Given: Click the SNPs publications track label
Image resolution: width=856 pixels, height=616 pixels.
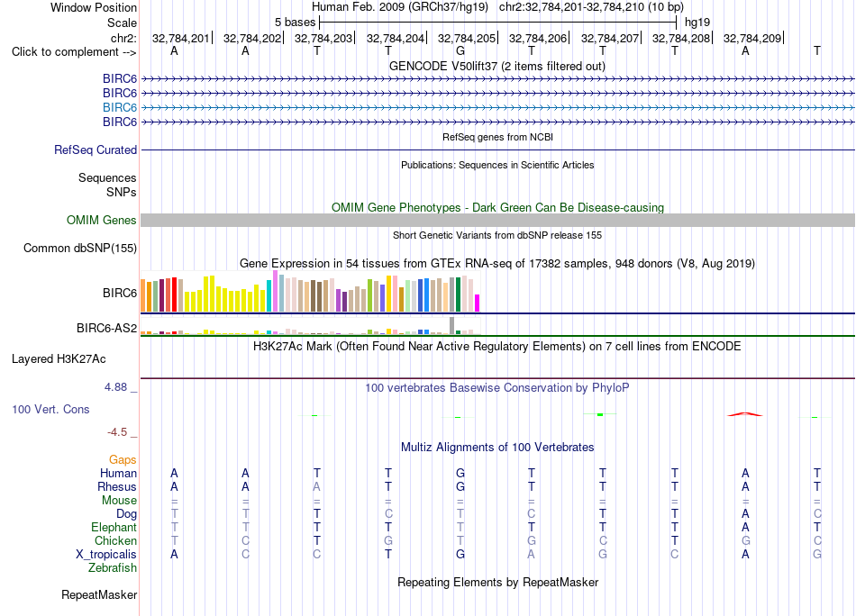Looking at the screenshot, I should 122,192.
